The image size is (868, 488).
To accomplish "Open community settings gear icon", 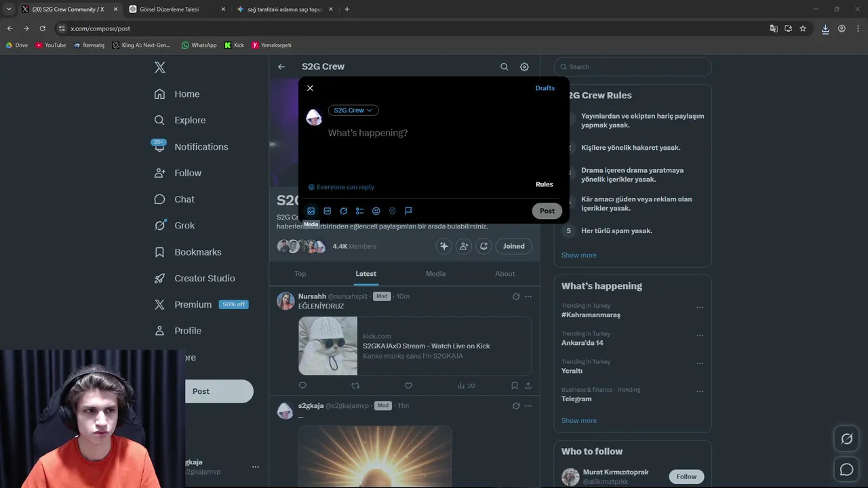I will pos(524,66).
